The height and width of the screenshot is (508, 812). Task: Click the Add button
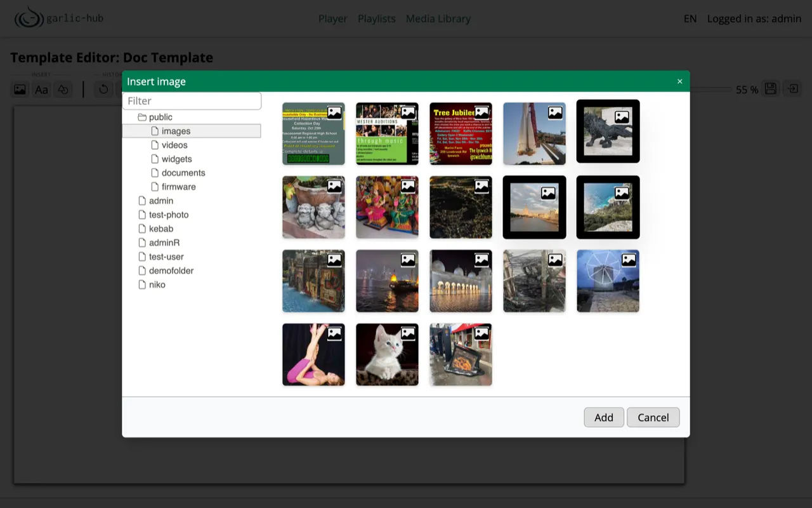[604, 417]
